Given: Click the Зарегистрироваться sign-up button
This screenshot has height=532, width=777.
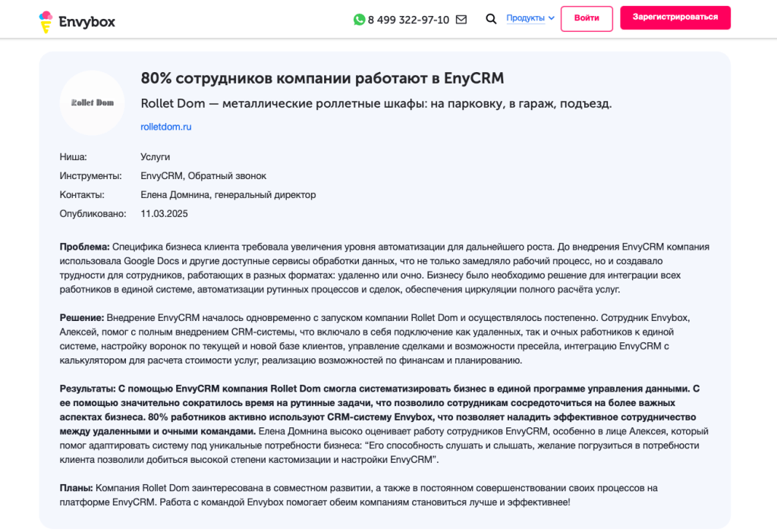Looking at the screenshot, I should point(675,17).
